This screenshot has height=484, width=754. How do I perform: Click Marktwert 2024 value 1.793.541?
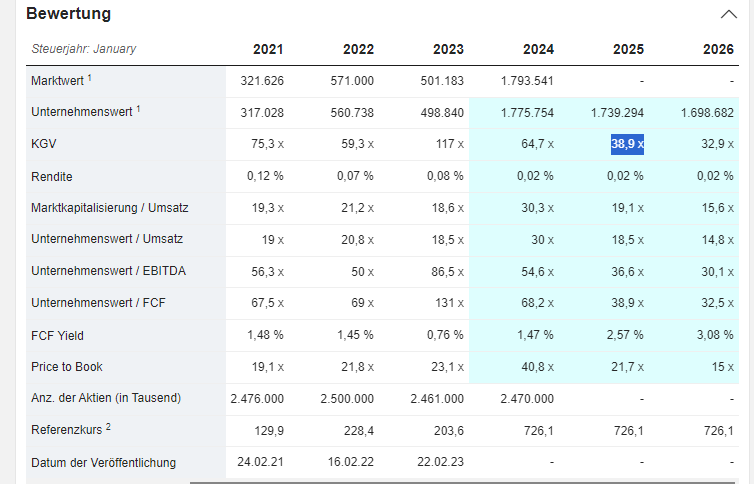click(x=527, y=81)
